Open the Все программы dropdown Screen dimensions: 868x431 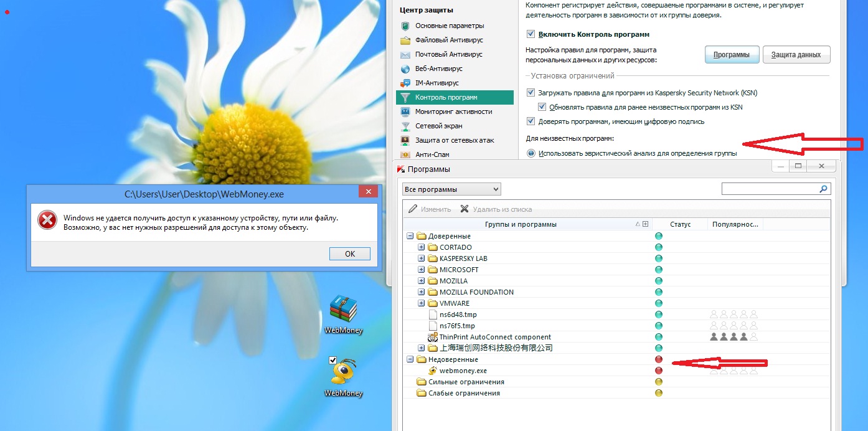pos(451,189)
